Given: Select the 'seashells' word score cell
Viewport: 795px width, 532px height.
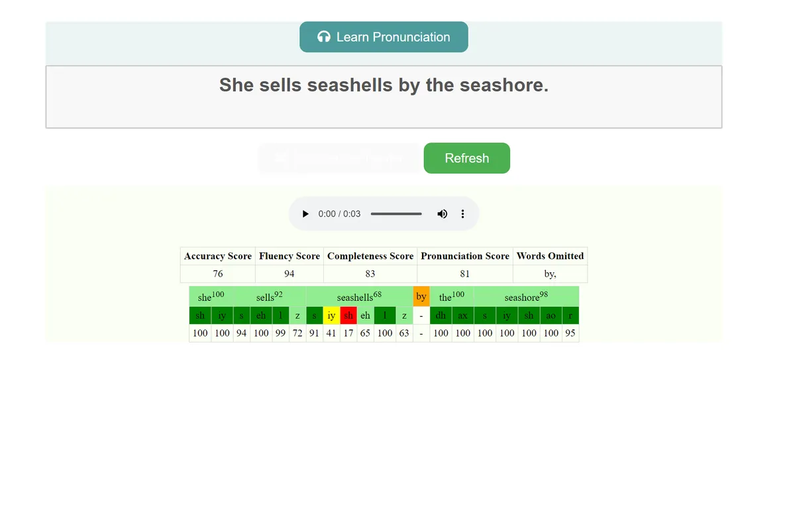Looking at the screenshot, I should pos(359,296).
